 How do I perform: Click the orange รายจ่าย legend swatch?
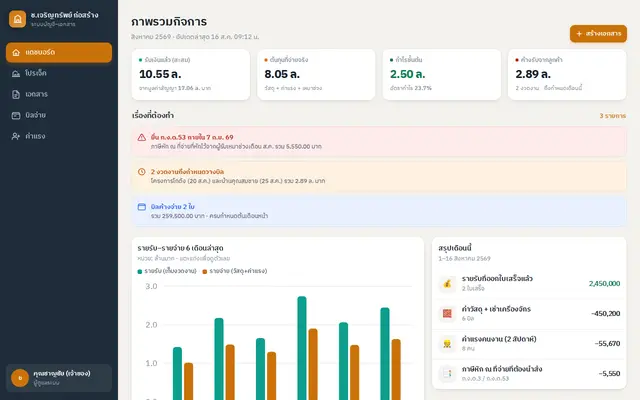[x=205, y=271]
